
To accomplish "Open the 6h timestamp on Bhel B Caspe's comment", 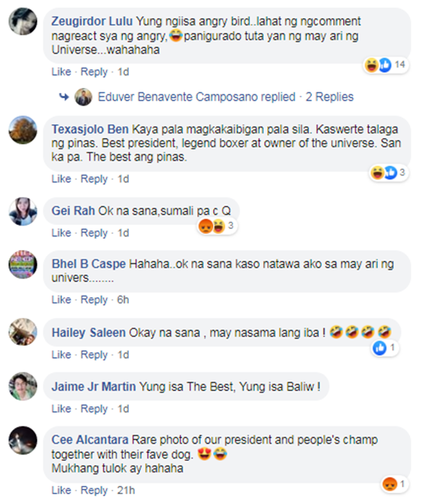I will tap(123, 300).
